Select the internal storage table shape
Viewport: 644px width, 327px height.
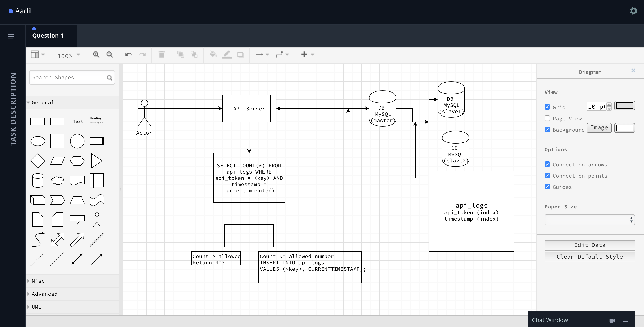[x=97, y=180]
